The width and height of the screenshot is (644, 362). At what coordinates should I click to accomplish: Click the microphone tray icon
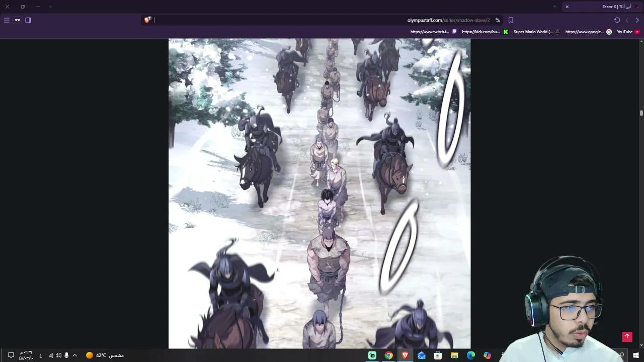[66, 355]
